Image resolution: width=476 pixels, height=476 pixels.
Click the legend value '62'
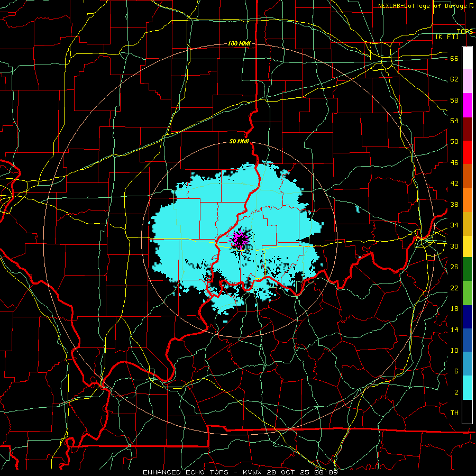coord(454,79)
